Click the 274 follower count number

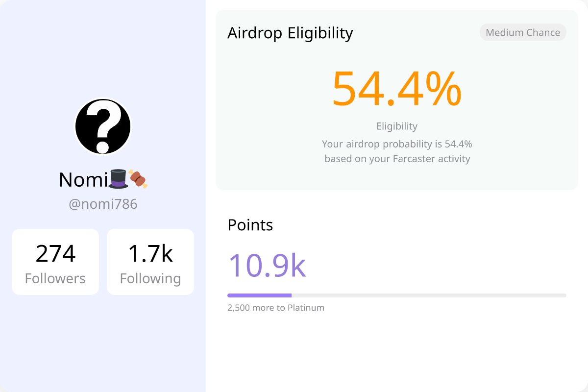55,254
